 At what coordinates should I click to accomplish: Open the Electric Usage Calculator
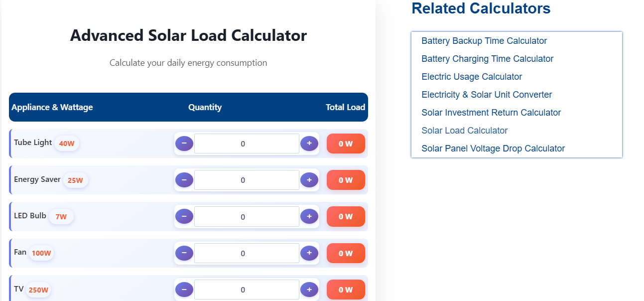coord(472,76)
